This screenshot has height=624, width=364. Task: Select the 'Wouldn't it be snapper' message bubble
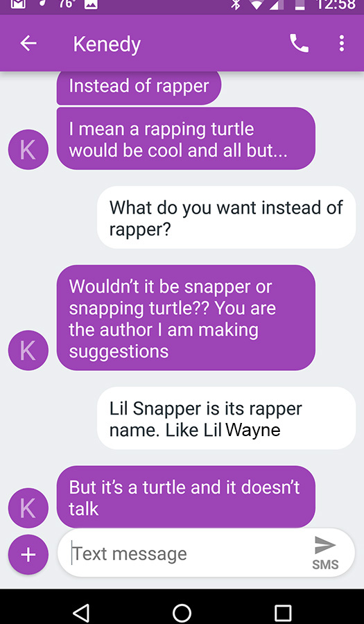(x=186, y=318)
